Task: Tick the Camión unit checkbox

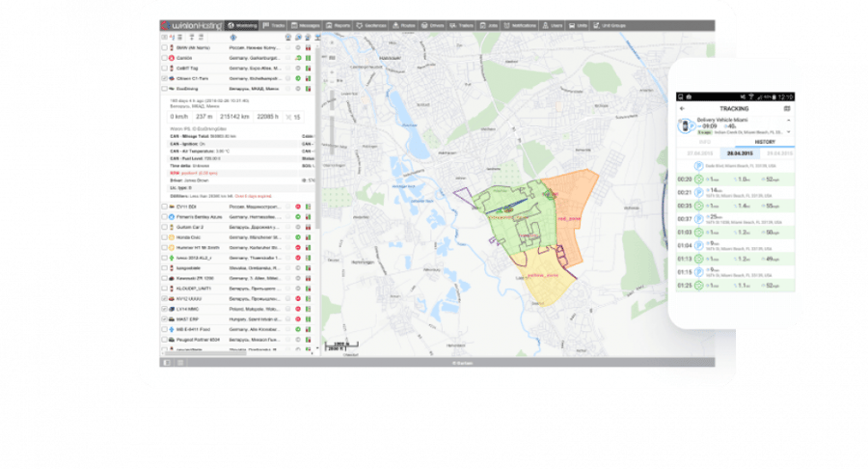Action: click(164, 58)
